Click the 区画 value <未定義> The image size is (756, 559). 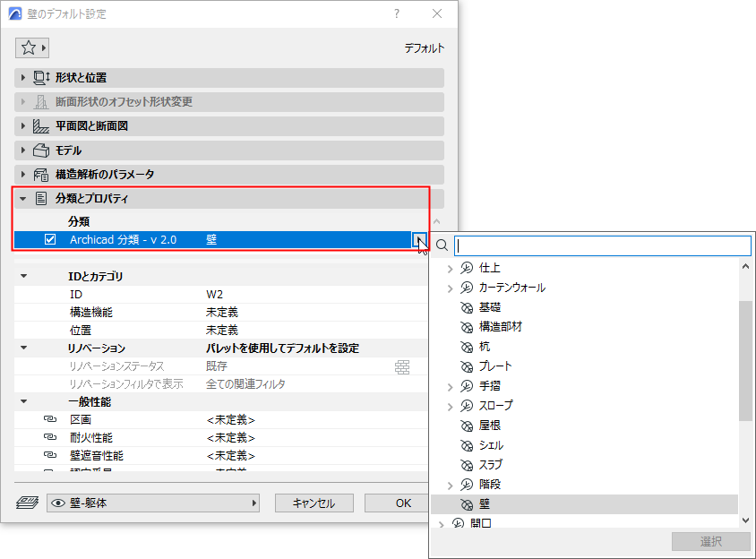[x=231, y=420]
